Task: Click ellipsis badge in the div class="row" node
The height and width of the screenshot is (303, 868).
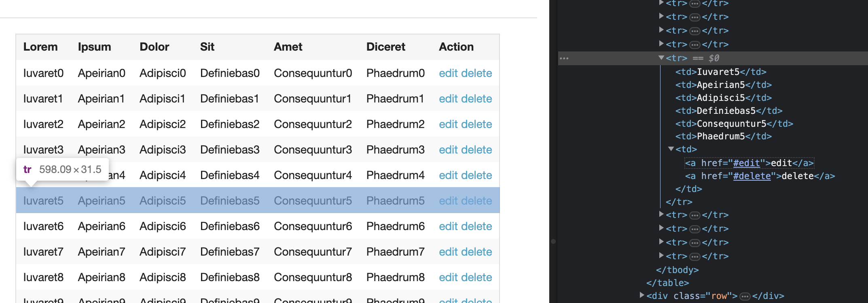Action: click(x=745, y=297)
